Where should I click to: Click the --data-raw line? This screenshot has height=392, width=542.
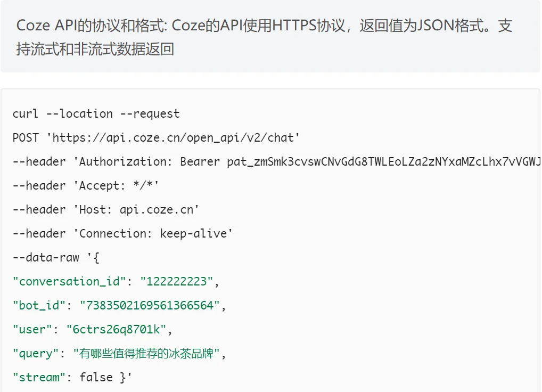[56, 258]
